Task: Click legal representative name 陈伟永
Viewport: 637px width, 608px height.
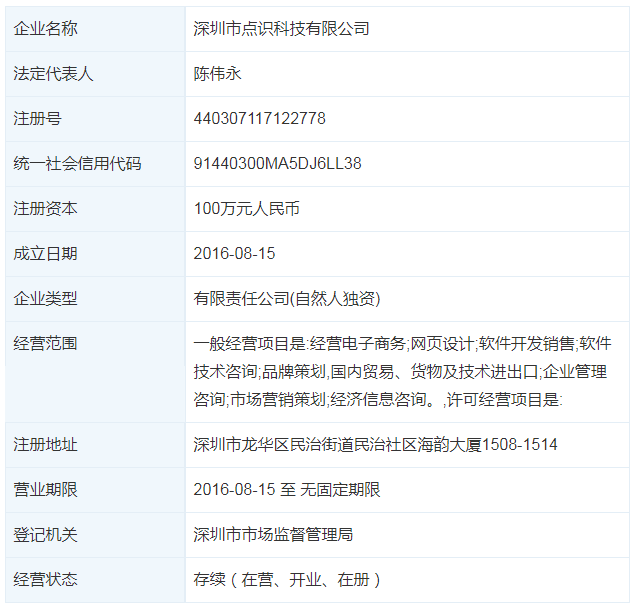Action: coord(217,74)
